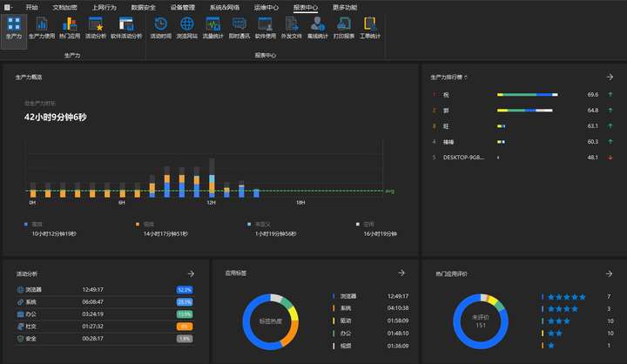Viewport: 627px width, 364px height.
Task: Select the three-star rating row
Action: pos(576,320)
